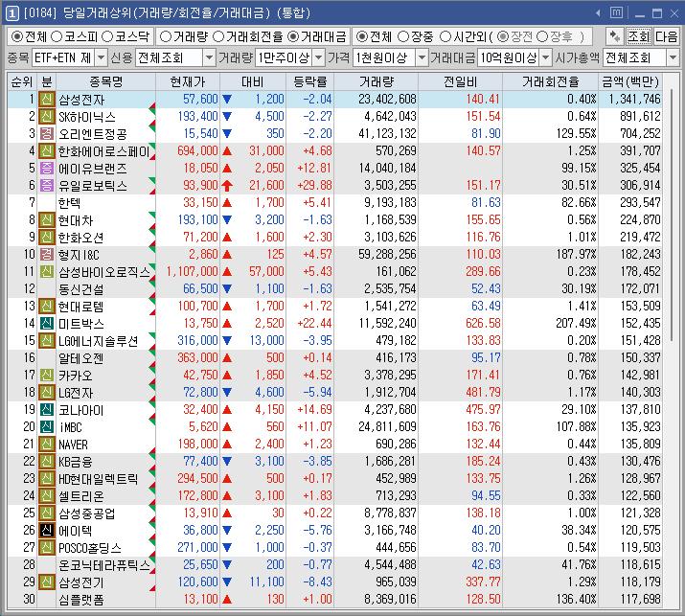Click the 증 badge next to 유일로보틱스

[x=47, y=186]
